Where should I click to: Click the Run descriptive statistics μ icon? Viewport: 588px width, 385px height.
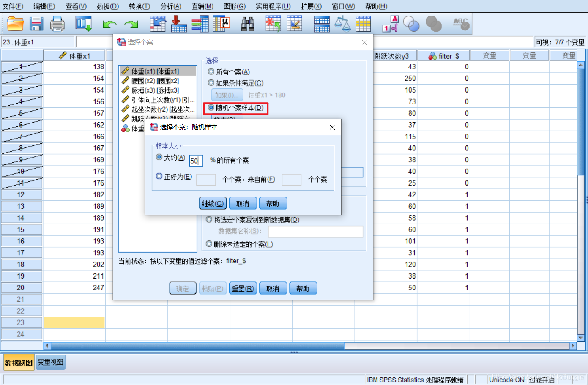click(221, 24)
